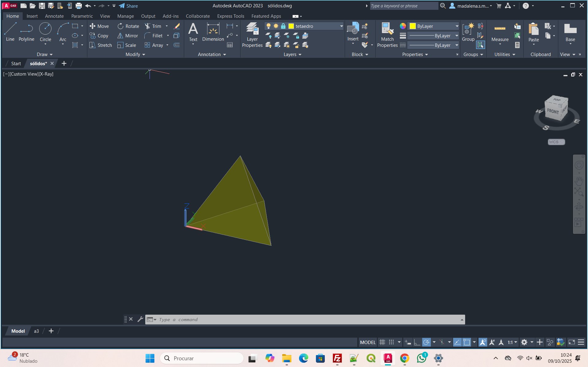Click the Mirror tool
Image resolution: width=588 pixels, height=367 pixels.
click(x=128, y=36)
